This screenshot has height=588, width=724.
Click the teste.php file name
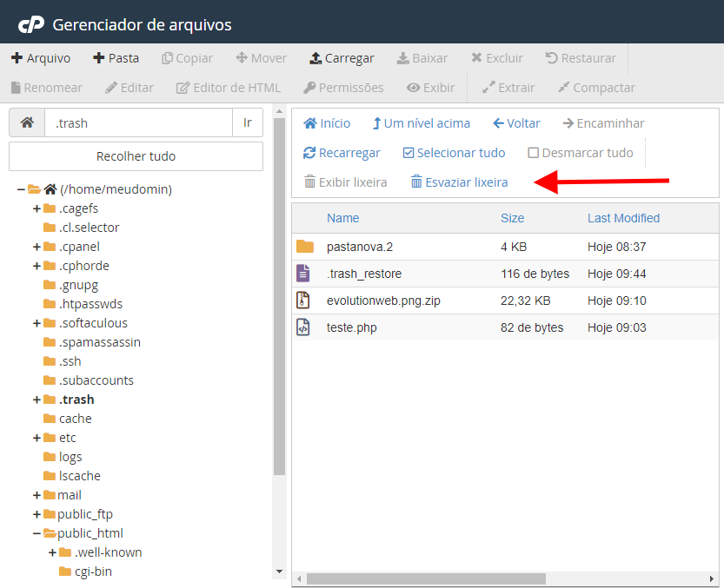[351, 327]
